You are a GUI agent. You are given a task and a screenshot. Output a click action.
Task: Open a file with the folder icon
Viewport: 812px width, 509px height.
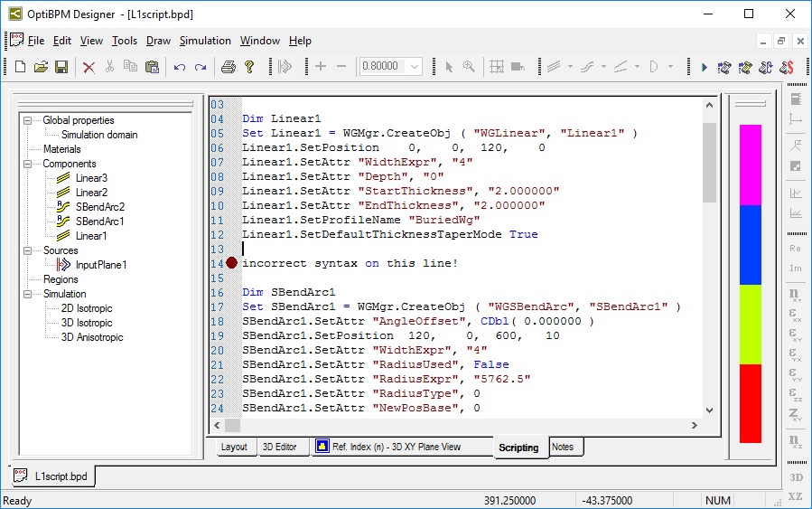click(41, 67)
